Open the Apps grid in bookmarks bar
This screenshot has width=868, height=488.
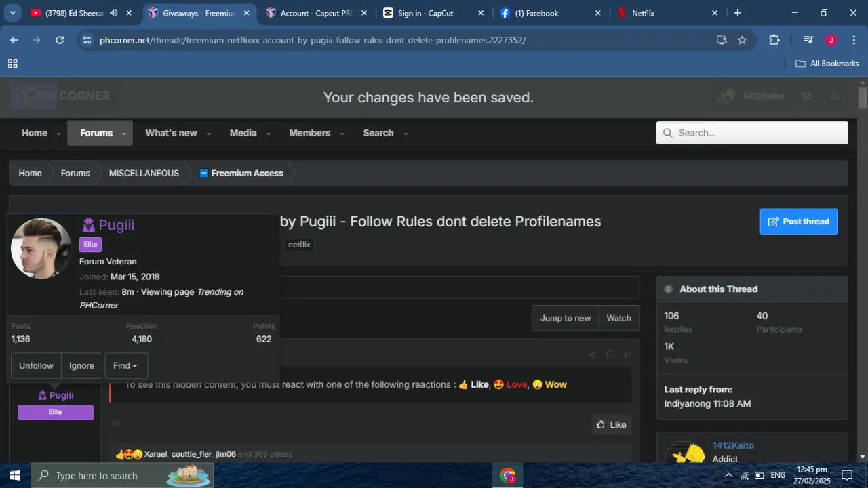[x=12, y=64]
